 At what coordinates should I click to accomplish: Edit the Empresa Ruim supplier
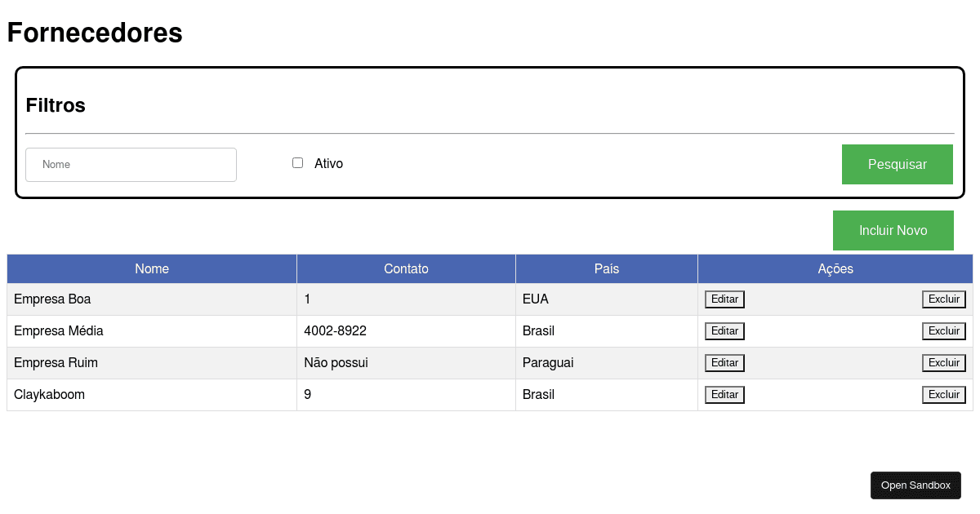click(724, 362)
